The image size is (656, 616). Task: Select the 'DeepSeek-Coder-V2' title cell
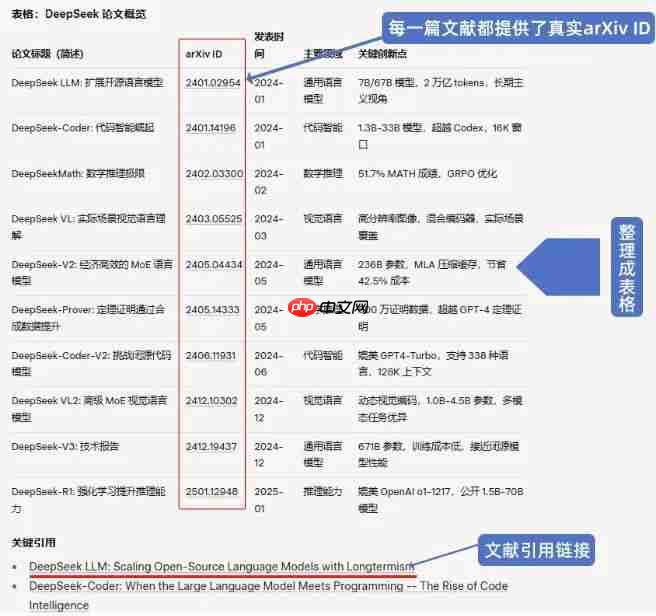click(91, 363)
